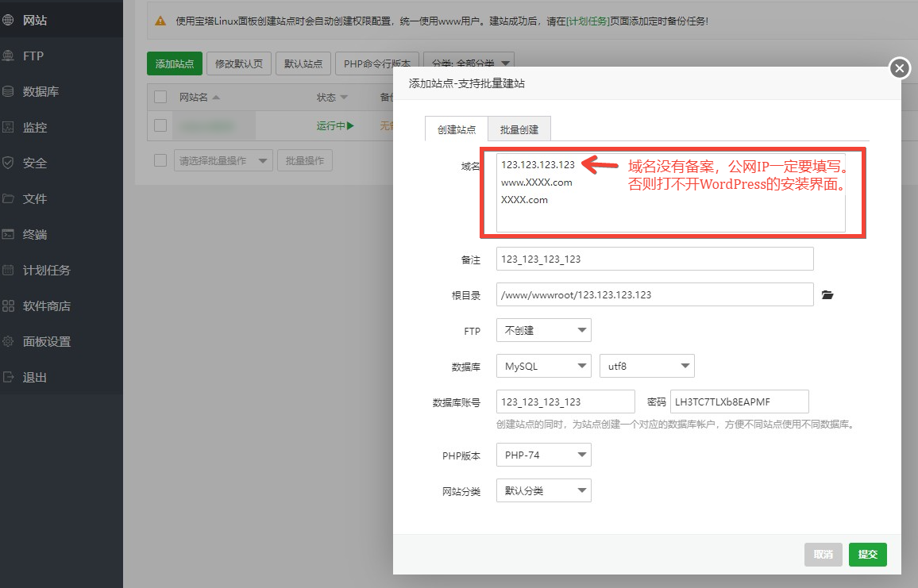Tick the checkbox for the first site row
Screen dimensions: 918x588
pyautogui.click(x=160, y=125)
